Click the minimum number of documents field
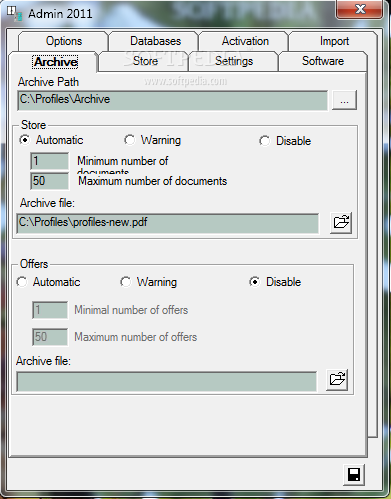 tap(49, 161)
